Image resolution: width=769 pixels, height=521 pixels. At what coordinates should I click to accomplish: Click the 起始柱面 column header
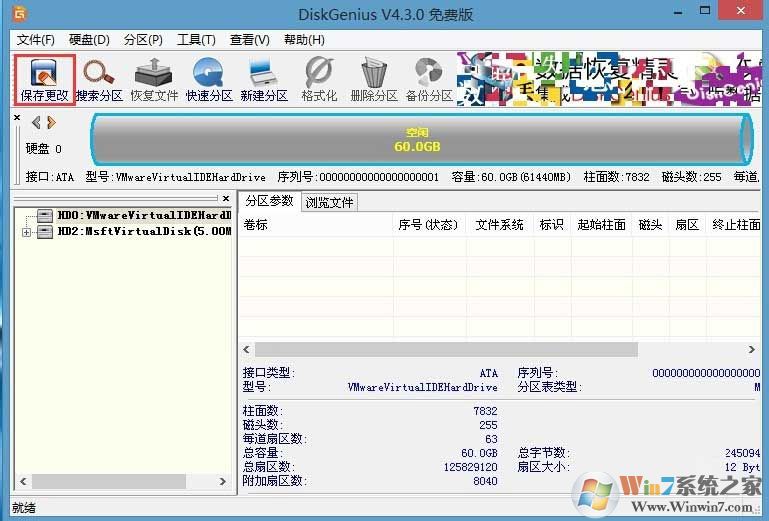tap(601, 225)
